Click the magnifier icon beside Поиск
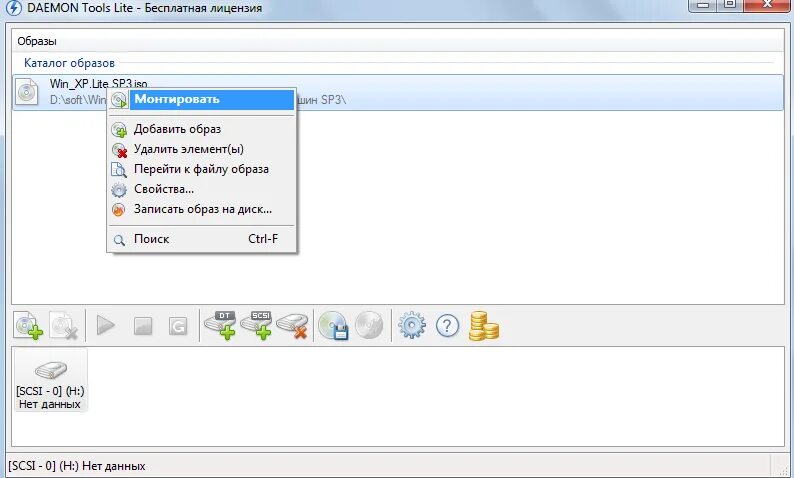The height and width of the screenshot is (478, 794). [x=119, y=240]
